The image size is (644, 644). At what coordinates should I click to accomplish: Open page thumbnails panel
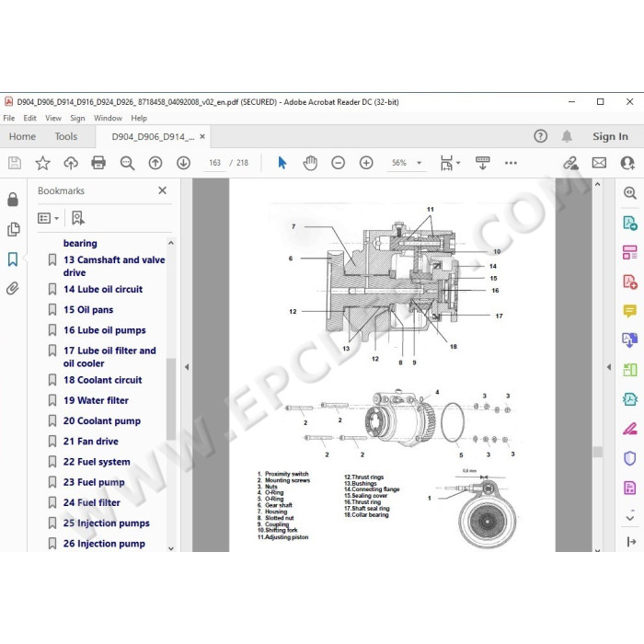pos(13,230)
